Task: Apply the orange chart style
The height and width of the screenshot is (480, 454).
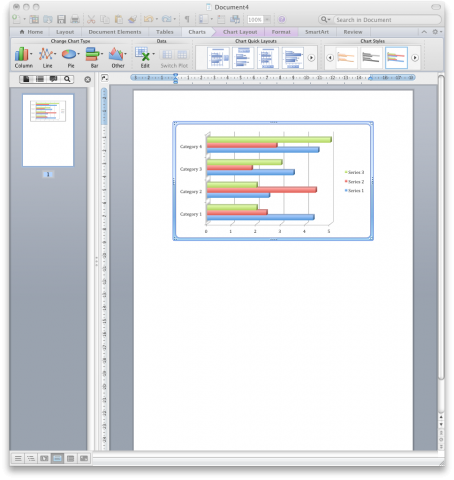Action: (x=346, y=58)
